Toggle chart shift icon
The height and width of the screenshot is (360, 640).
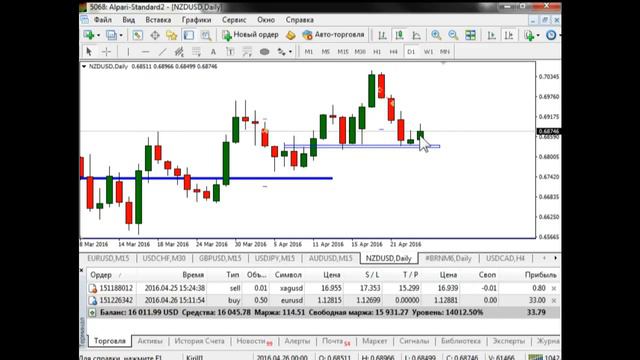509,35
